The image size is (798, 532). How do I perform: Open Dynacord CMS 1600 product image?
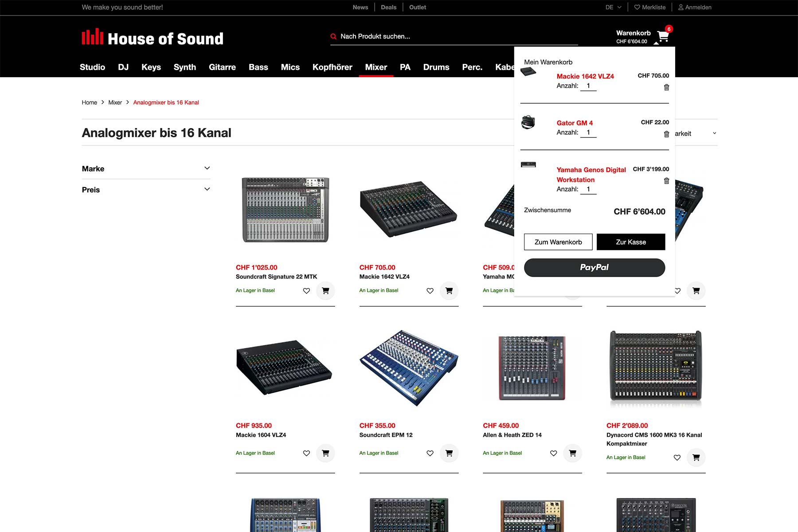click(656, 368)
